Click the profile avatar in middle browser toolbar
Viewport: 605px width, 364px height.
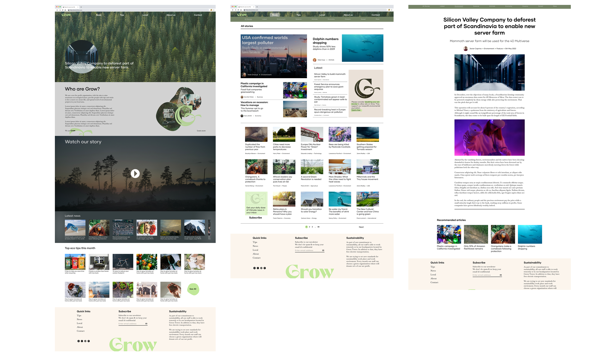[389, 10]
